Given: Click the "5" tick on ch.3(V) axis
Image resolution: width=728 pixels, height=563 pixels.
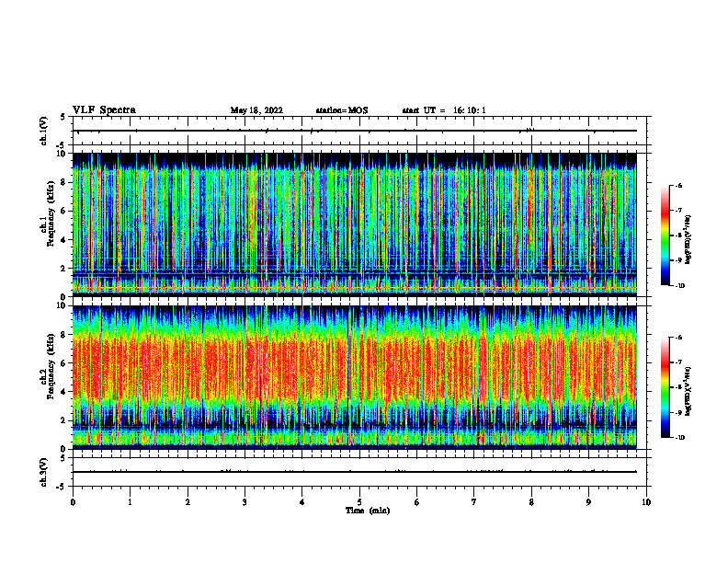Looking at the screenshot, I should 63,458.
